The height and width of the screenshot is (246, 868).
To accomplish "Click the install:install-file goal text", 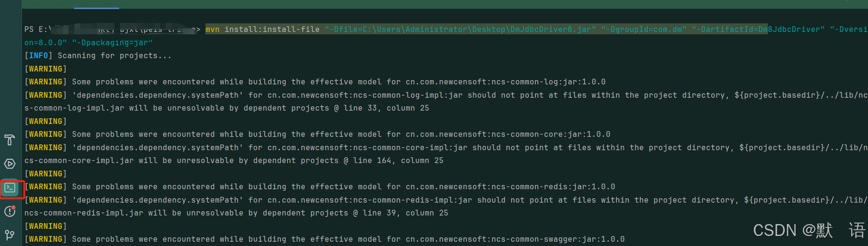I will 272,30.
